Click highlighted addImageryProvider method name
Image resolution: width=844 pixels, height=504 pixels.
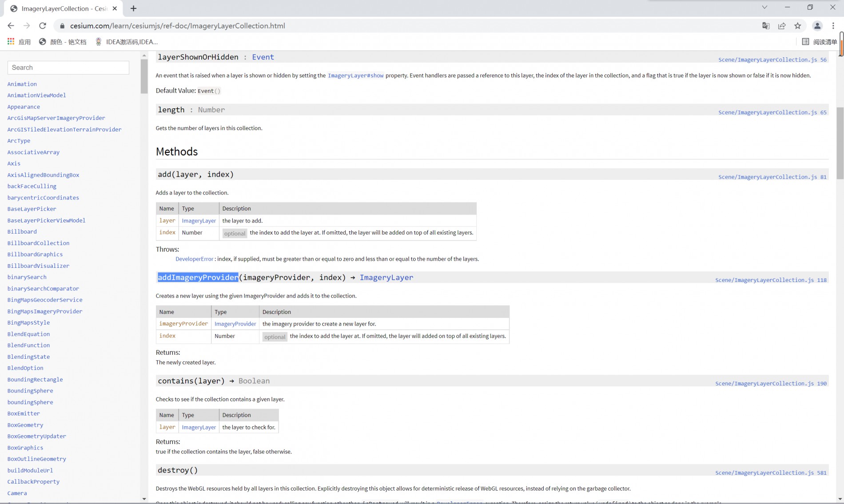pyautogui.click(x=198, y=278)
